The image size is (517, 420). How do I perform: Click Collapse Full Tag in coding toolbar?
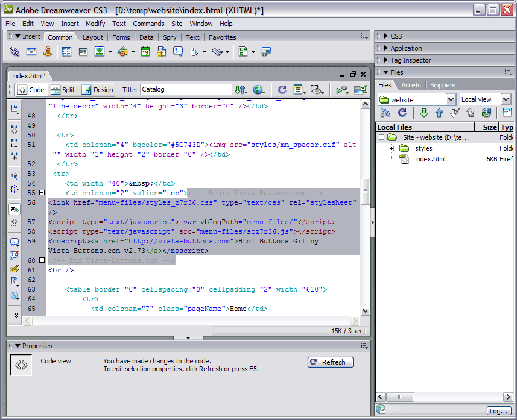(14, 129)
